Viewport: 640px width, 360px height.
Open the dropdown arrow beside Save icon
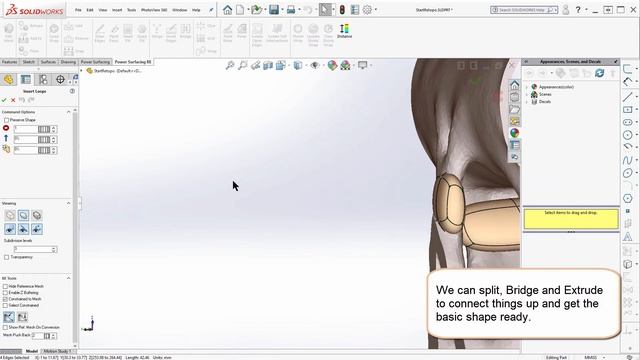click(x=282, y=10)
